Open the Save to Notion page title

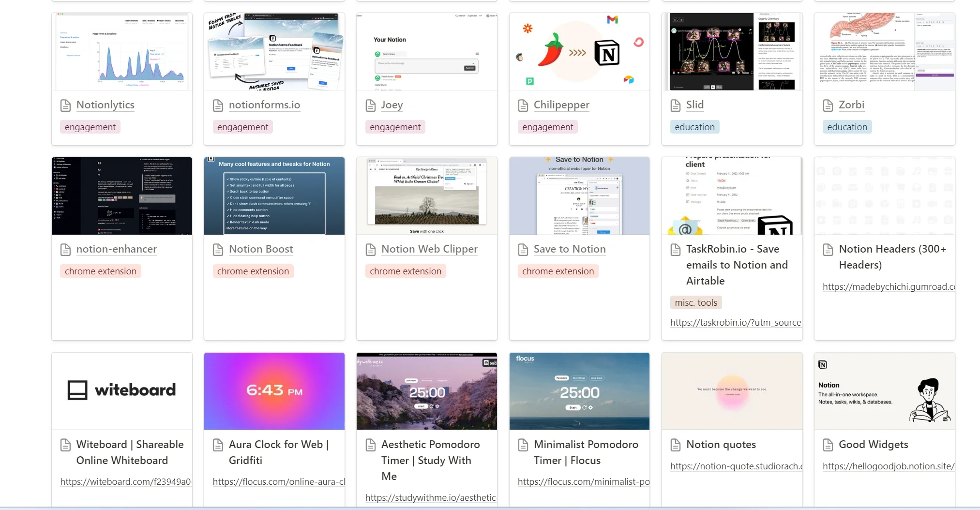coord(570,249)
